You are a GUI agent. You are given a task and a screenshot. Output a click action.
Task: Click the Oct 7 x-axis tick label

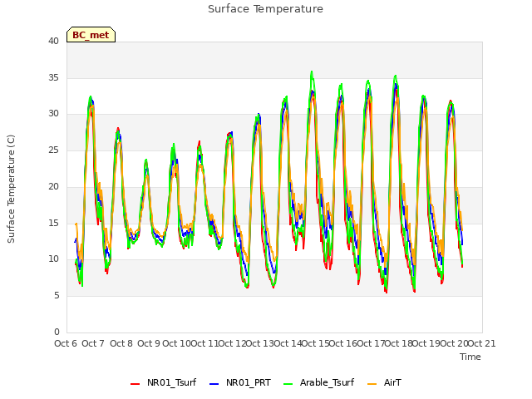click(93, 343)
